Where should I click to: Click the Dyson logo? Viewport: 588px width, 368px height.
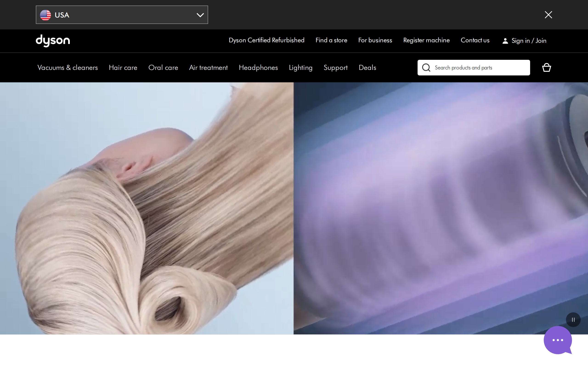tap(53, 41)
